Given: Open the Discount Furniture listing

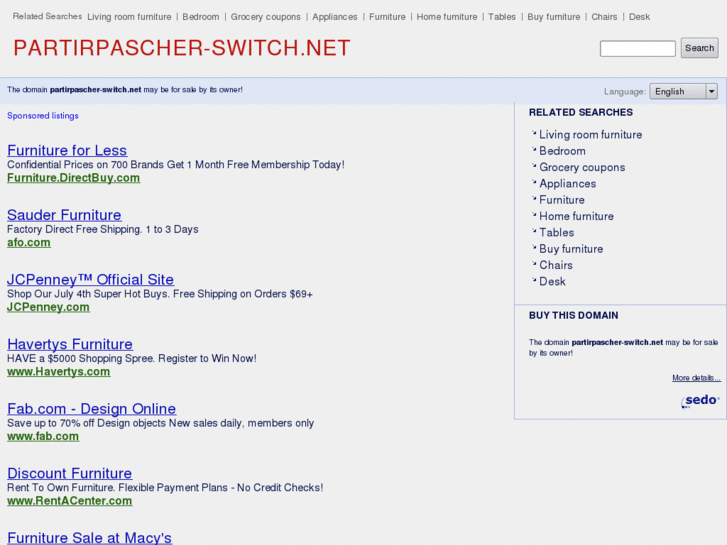Looking at the screenshot, I should pyautogui.click(x=70, y=473).
